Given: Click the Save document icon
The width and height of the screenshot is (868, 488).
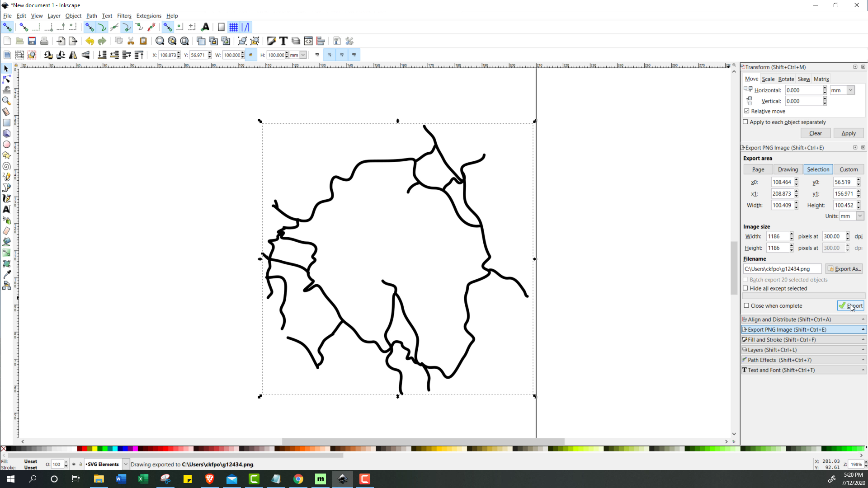Looking at the screenshot, I should click(x=32, y=41).
